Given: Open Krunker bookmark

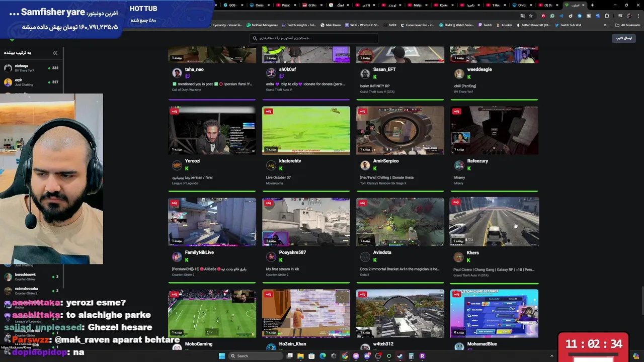Looking at the screenshot, I should coord(504,25).
